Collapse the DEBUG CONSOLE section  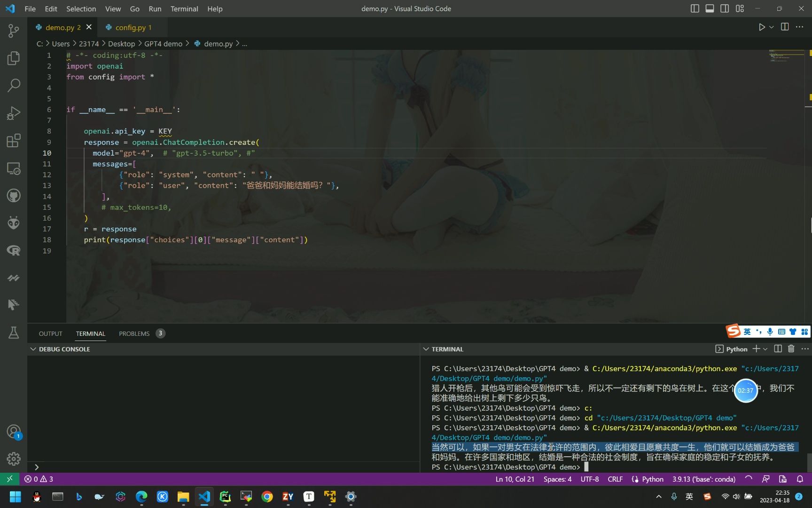tap(33, 349)
